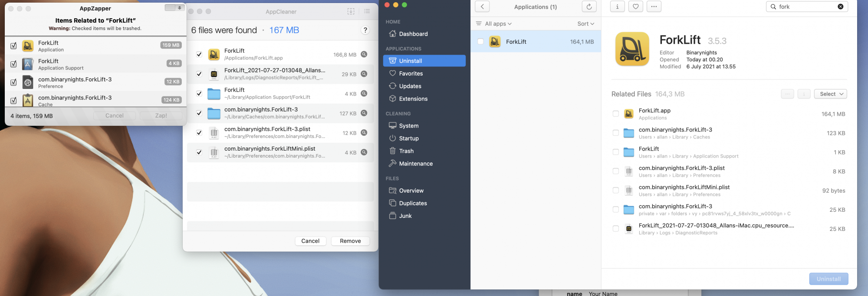Uncheck ForkLift Application in AppZapper
Viewport: 868px width, 296px height.
pos(13,46)
